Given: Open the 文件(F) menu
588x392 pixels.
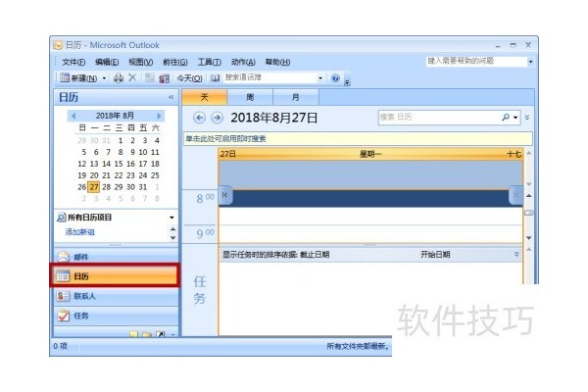Looking at the screenshot, I should [x=73, y=63].
